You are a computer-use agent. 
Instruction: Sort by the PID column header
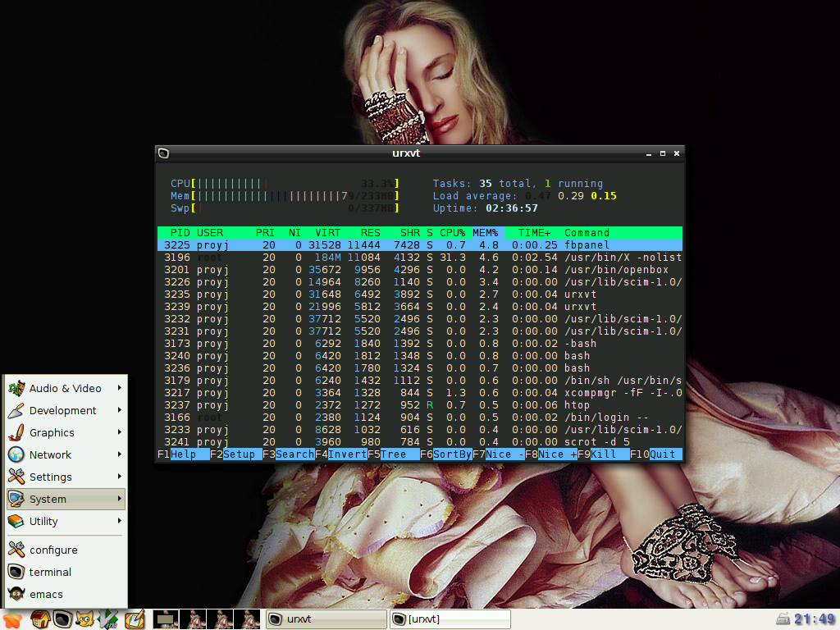180,233
